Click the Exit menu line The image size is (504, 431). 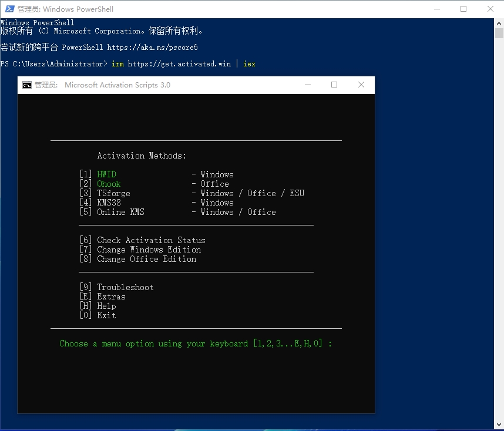click(98, 315)
